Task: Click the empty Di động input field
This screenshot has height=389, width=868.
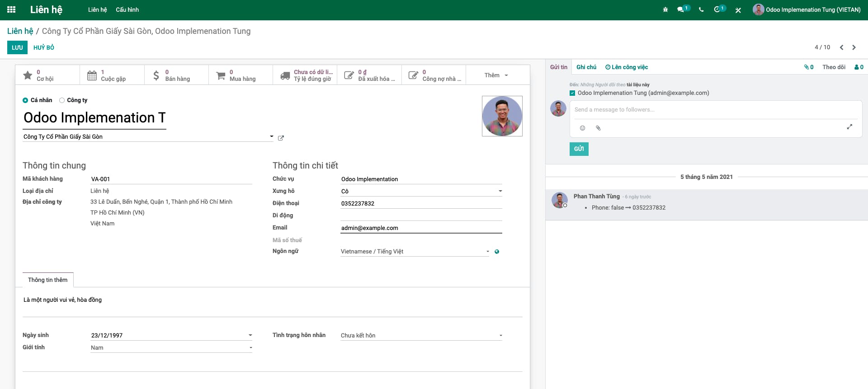Action: point(421,216)
